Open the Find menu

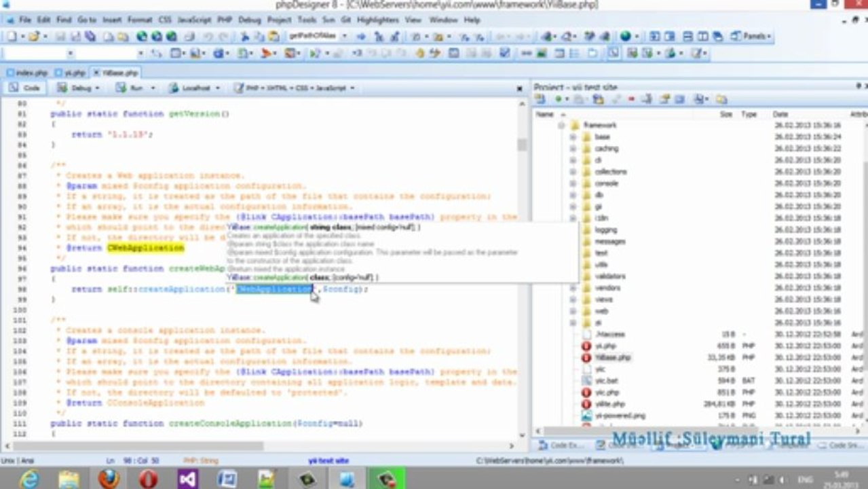coord(64,20)
